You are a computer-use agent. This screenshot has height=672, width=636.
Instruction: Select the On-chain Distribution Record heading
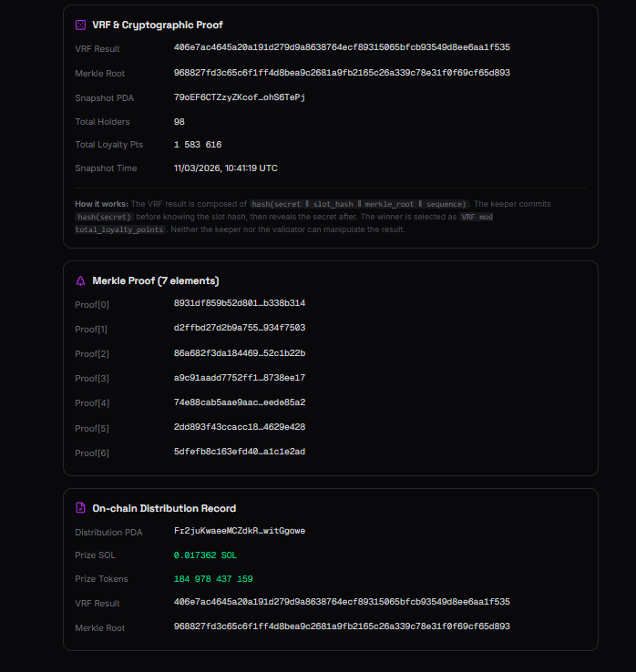point(164,508)
